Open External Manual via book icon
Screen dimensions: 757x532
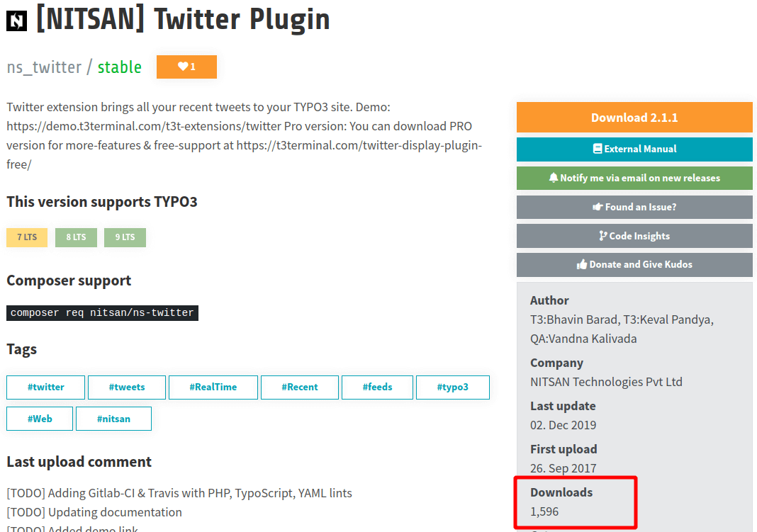(598, 149)
